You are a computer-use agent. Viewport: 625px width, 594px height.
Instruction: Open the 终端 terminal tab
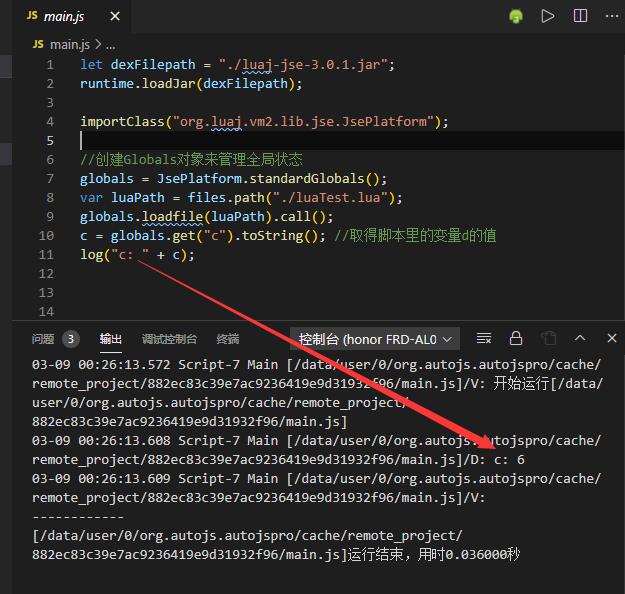(228, 339)
